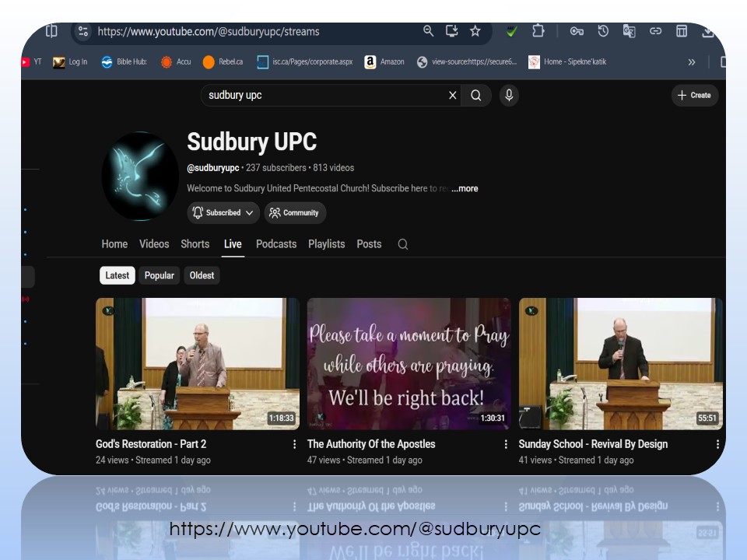Click the Community button
Image resolution: width=747 pixels, height=560 pixels.
coord(295,213)
